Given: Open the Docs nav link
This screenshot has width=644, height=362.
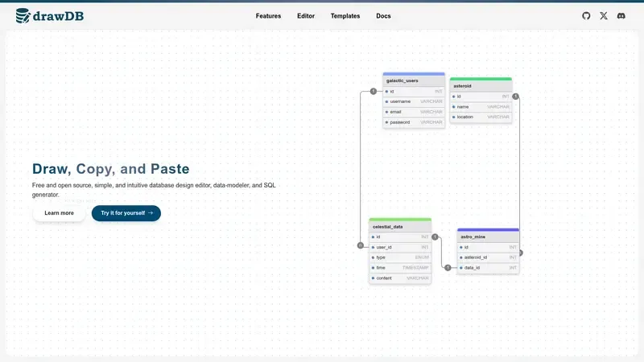Looking at the screenshot, I should 383,16.
